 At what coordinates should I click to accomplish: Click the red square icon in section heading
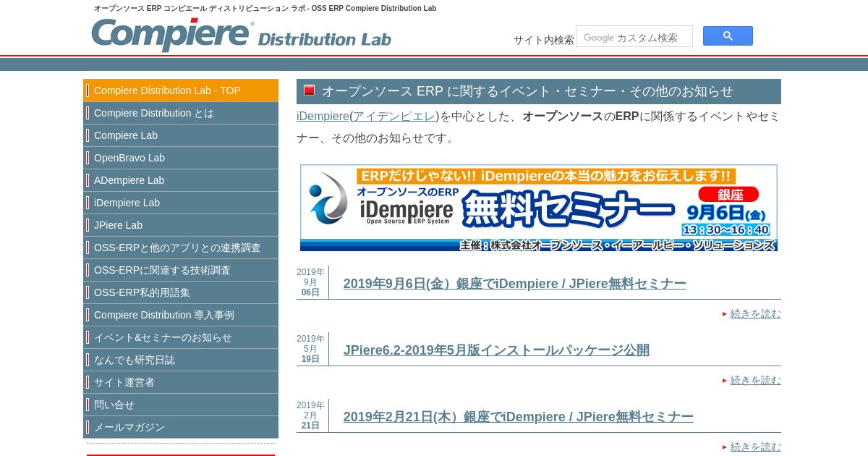[x=309, y=90]
